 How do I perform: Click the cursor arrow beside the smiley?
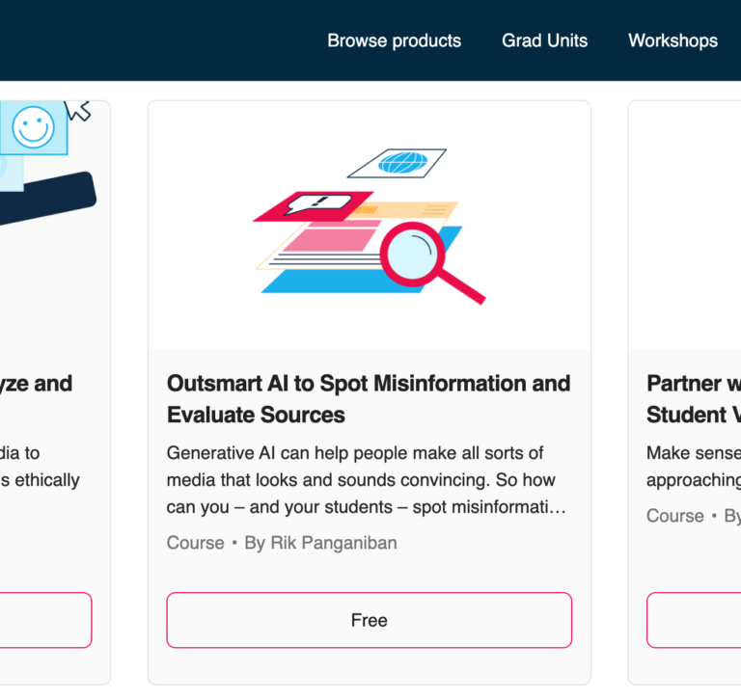click(x=77, y=109)
